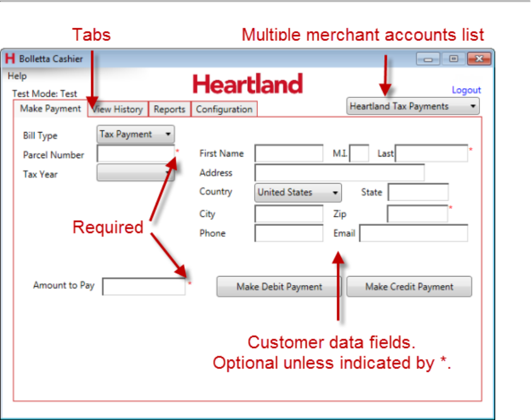531x420 pixels.
Task: Click the Heartland H app icon
Action: coord(10,58)
